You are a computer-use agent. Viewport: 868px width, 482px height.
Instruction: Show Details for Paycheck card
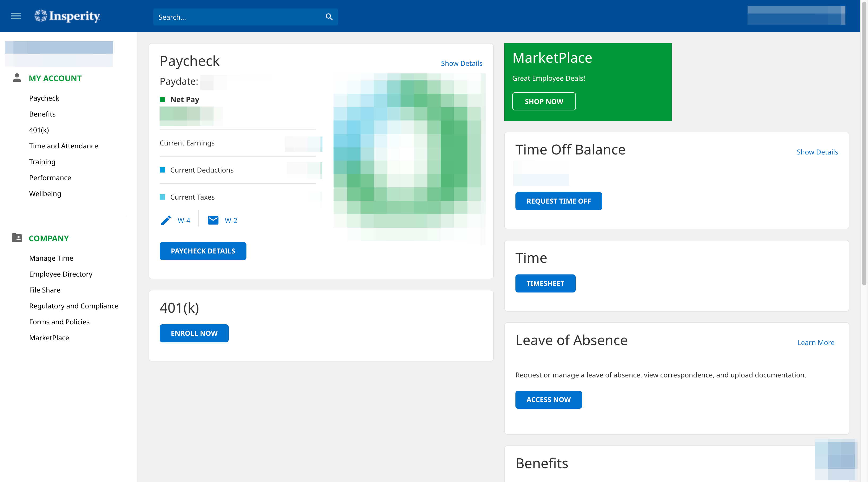click(461, 63)
